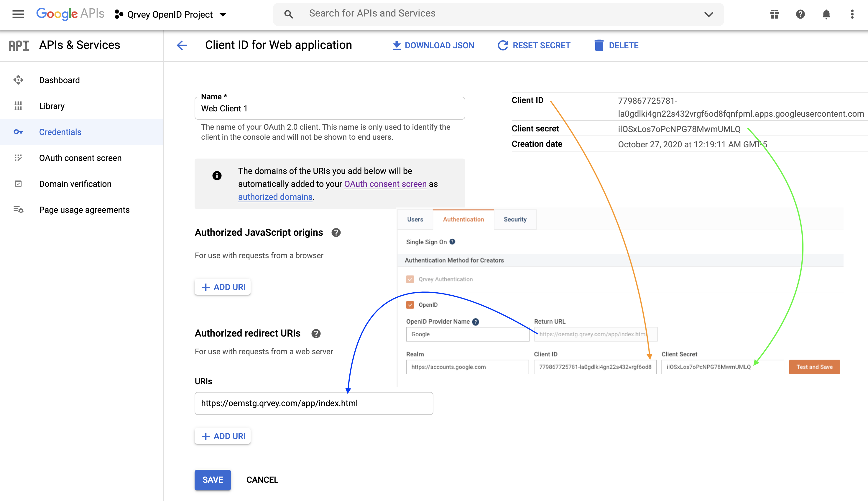The height and width of the screenshot is (501, 868).
Task: Open the notifications bell icon
Action: (x=826, y=14)
